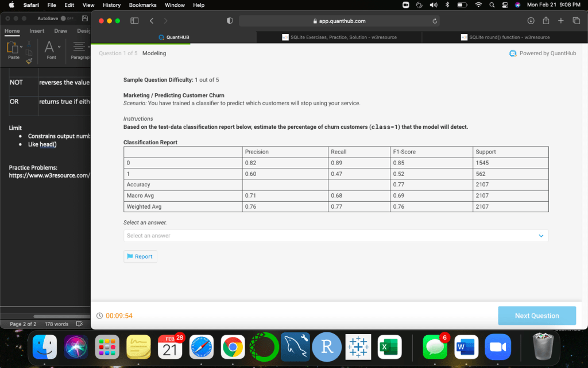Open the Paste options dropdown arrow
Image resolution: width=588 pixels, height=368 pixels.
pos(21,46)
